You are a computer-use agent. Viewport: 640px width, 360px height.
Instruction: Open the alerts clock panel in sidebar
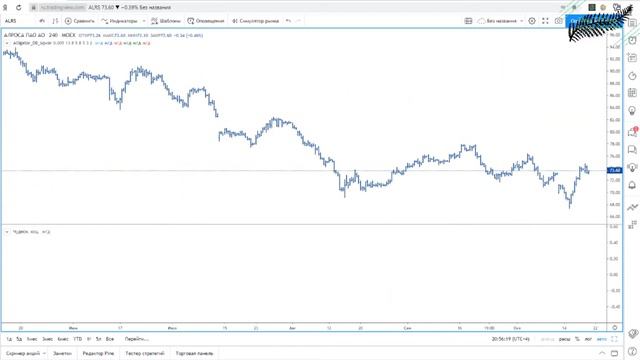pos(632,40)
